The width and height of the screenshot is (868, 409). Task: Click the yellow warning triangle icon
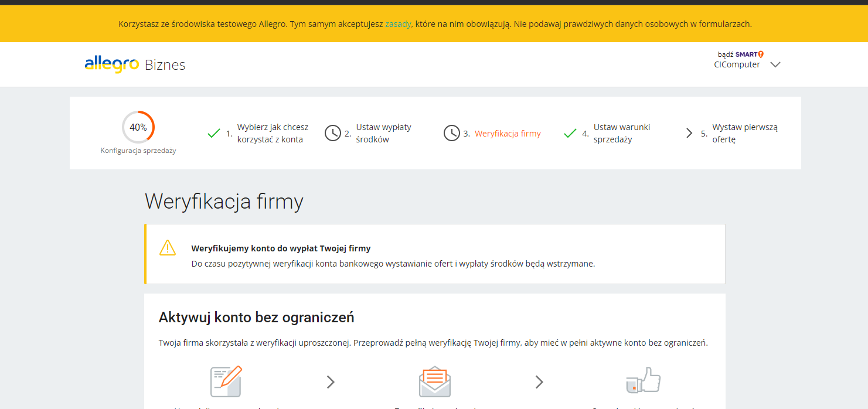pyautogui.click(x=168, y=247)
